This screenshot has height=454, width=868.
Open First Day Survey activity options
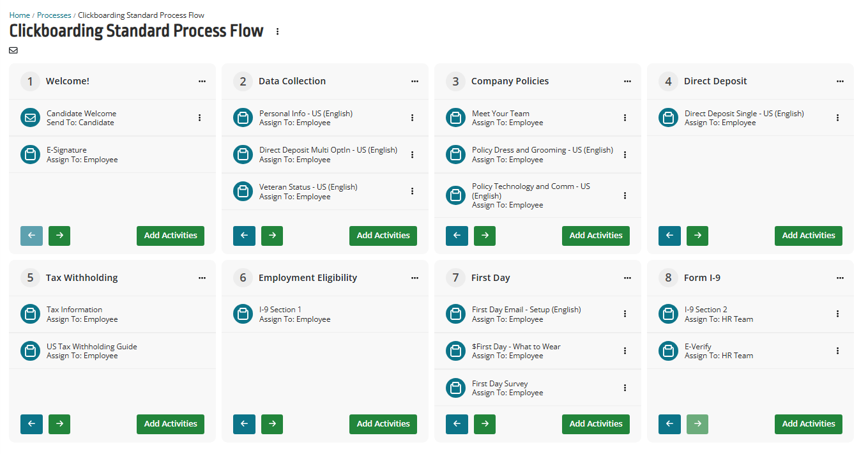click(625, 388)
